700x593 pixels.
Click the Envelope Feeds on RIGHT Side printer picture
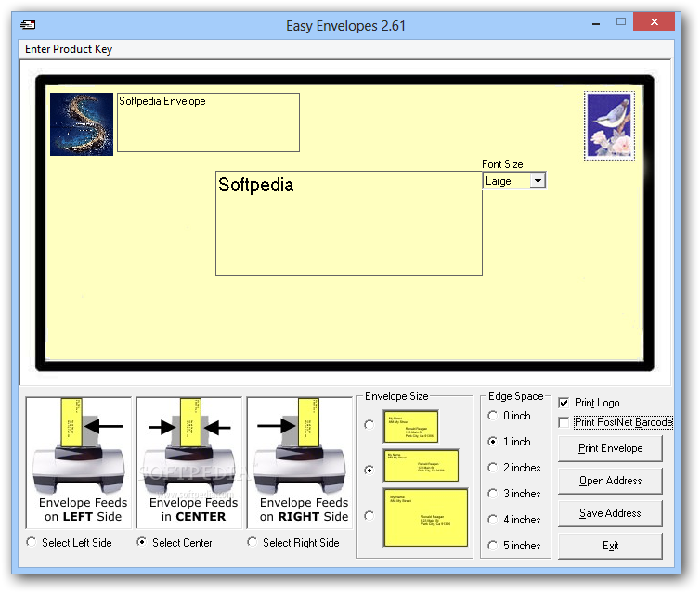click(300, 463)
